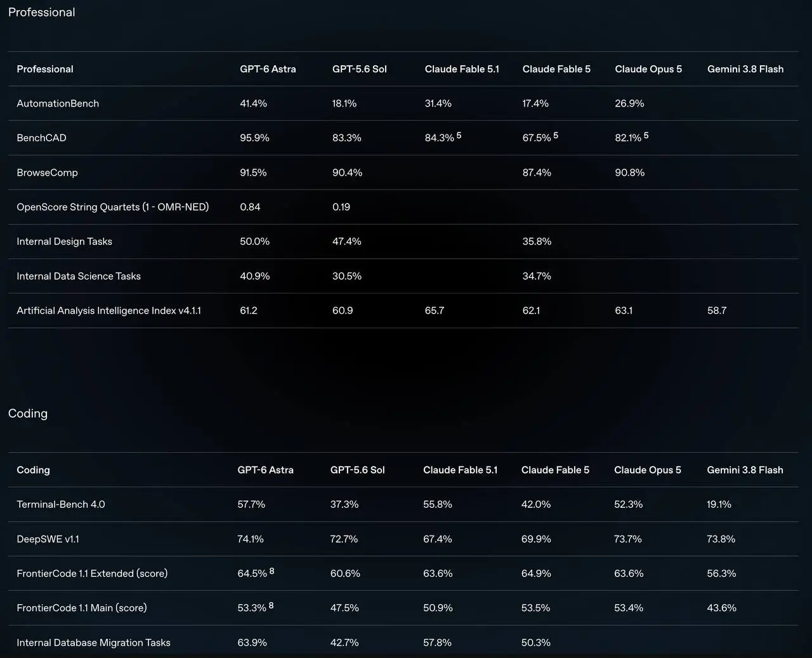812x658 pixels.
Task: Click the DeepSWE v1.1 row label
Action: click(48, 539)
